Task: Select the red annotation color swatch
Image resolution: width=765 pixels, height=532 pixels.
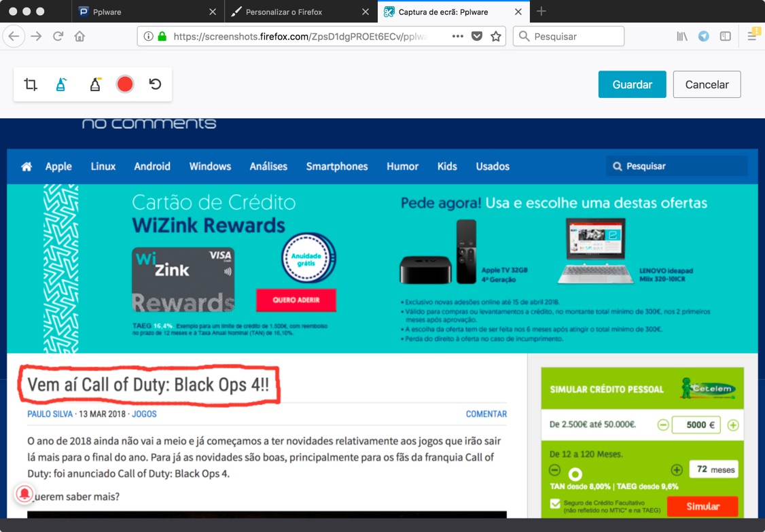Action: click(x=124, y=84)
